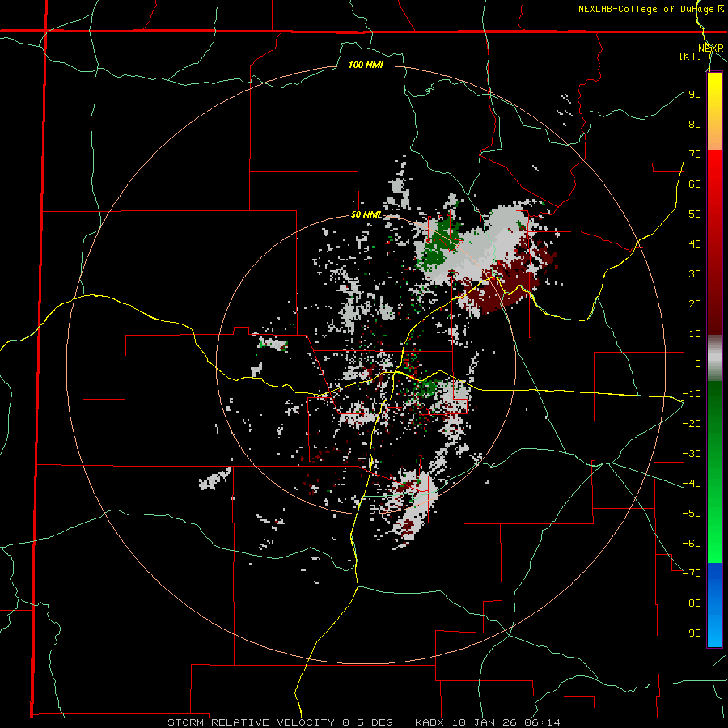Click the 0 value on velocity scale
This screenshot has height=728, width=728.
(x=698, y=364)
